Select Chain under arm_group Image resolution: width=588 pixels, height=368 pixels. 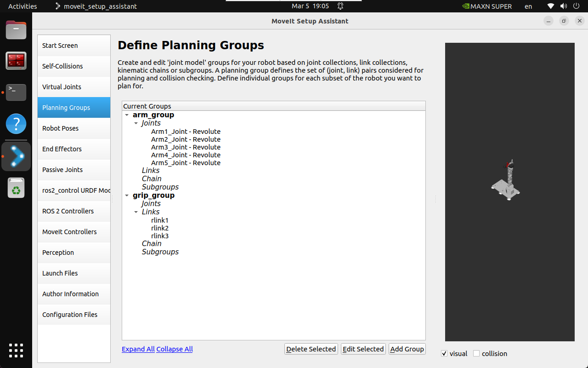pos(152,179)
